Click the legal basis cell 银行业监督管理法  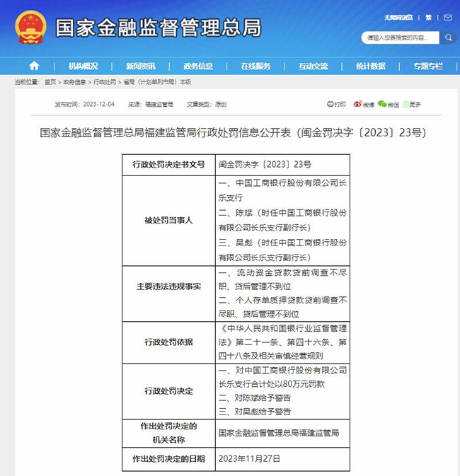pyautogui.click(x=282, y=342)
